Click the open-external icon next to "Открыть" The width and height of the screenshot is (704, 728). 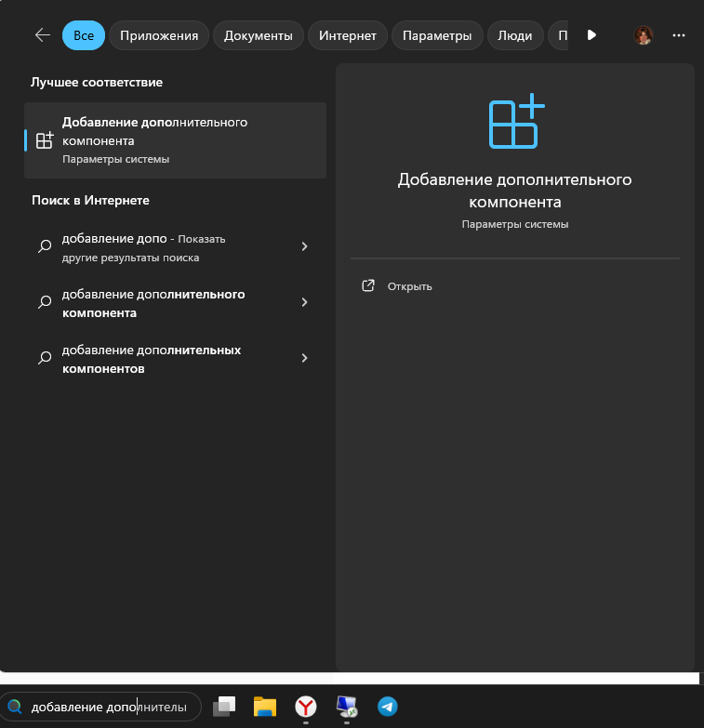(367, 285)
